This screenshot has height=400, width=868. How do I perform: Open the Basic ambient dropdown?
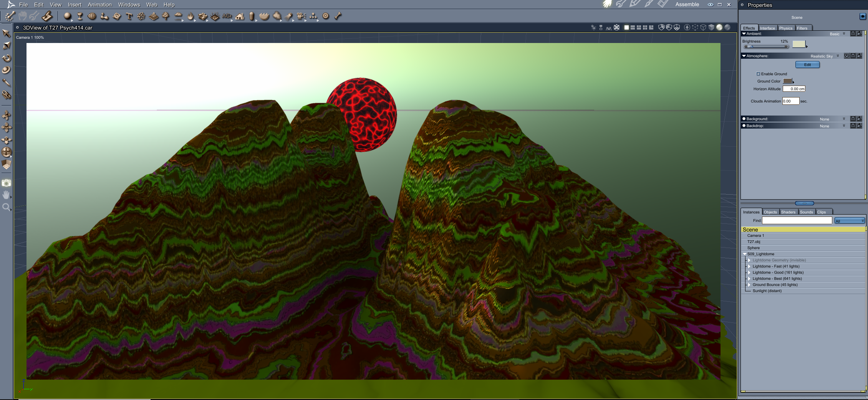(x=838, y=34)
